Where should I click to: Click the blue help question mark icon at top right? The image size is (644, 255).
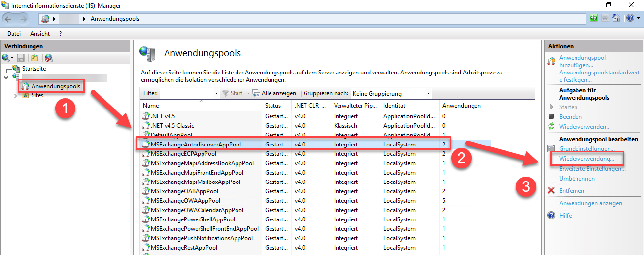(630, 18)
